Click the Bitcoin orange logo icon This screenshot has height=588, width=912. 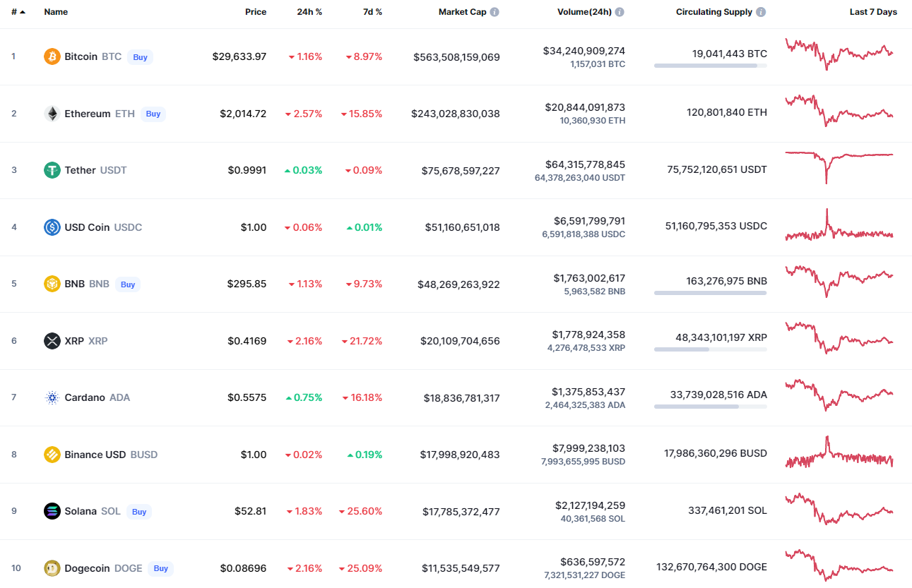(52, 56)
